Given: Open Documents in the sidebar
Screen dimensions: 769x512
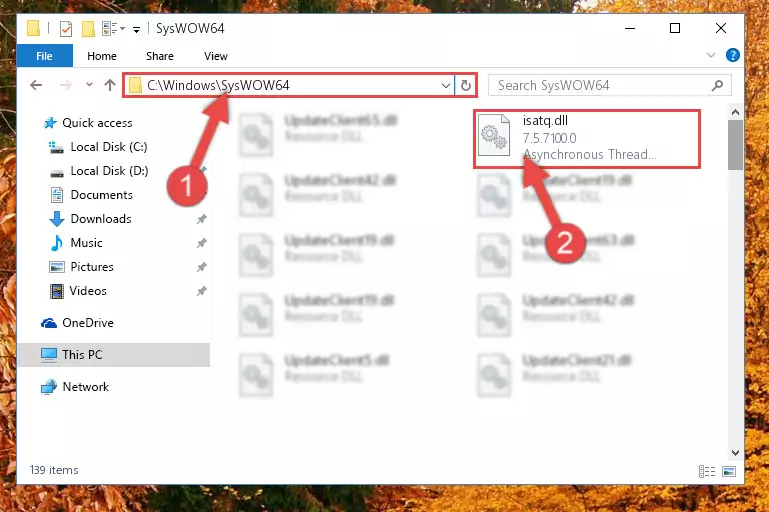Looking at the screenshot, I should (x=92, y=195).
